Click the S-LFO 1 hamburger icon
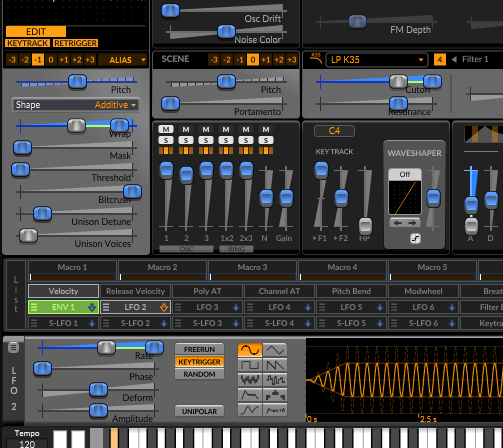This screenshot has height=448, width=503. point(34,323)
